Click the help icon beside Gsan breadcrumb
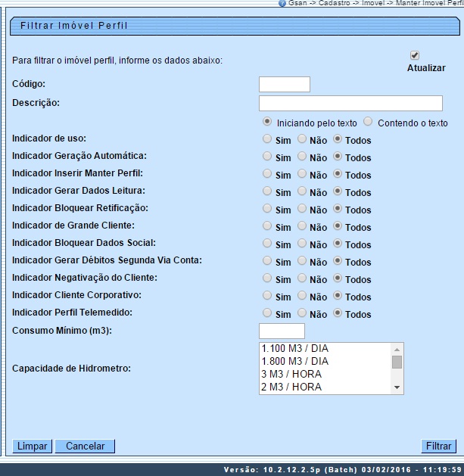Screen dimensions: 464x476 point(282,4)
